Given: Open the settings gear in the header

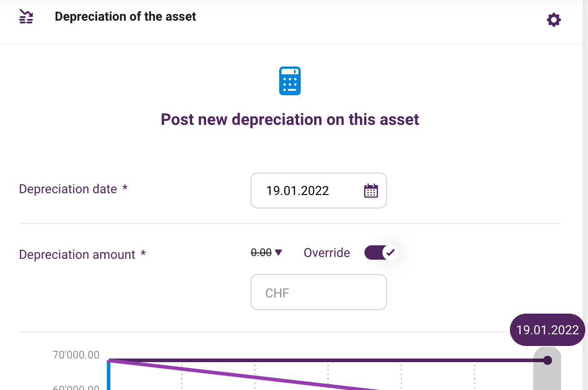Looking at the screenshot, I should pos(553,20).
